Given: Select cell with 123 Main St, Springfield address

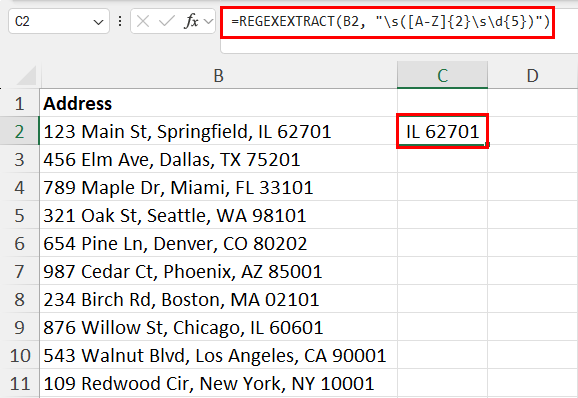Looking at the screenshot, I should coord(219,131).
